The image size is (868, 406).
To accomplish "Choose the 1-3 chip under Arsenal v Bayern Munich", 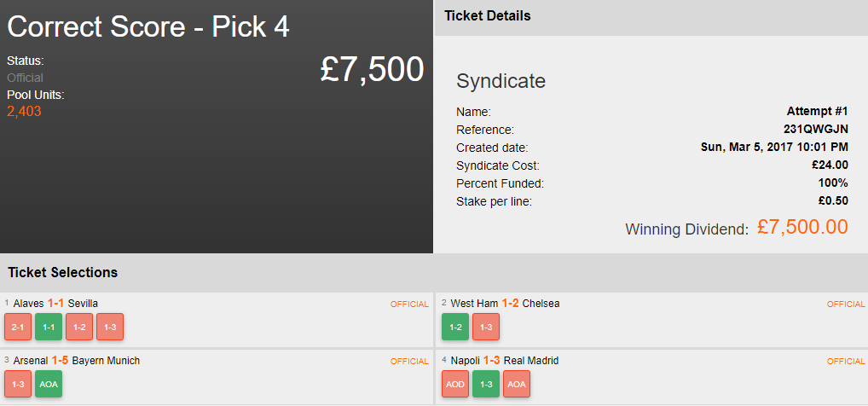I will pyautogui.click(x=17, y=384).
